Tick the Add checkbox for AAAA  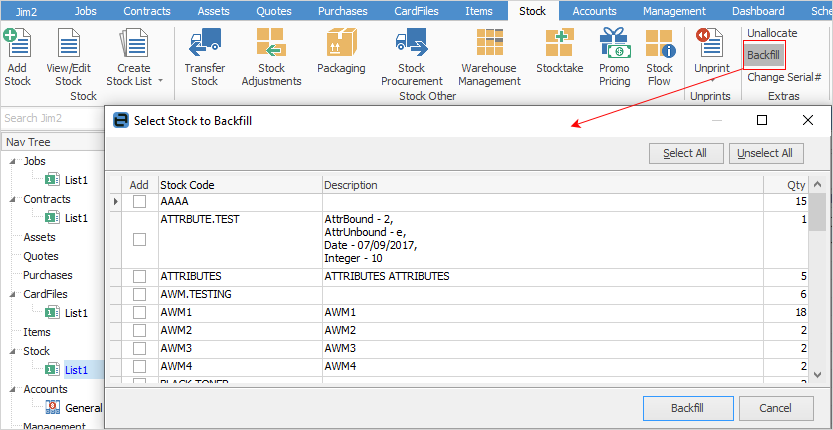tap(139, 202)
